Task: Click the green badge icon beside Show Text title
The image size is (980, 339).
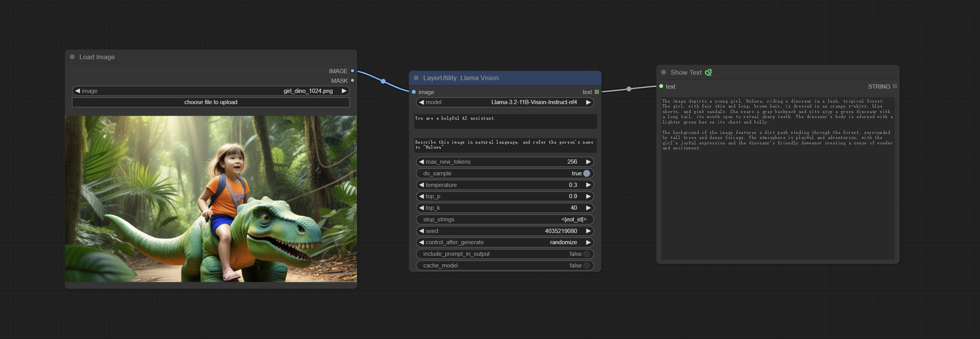Action: coord(708,72)
